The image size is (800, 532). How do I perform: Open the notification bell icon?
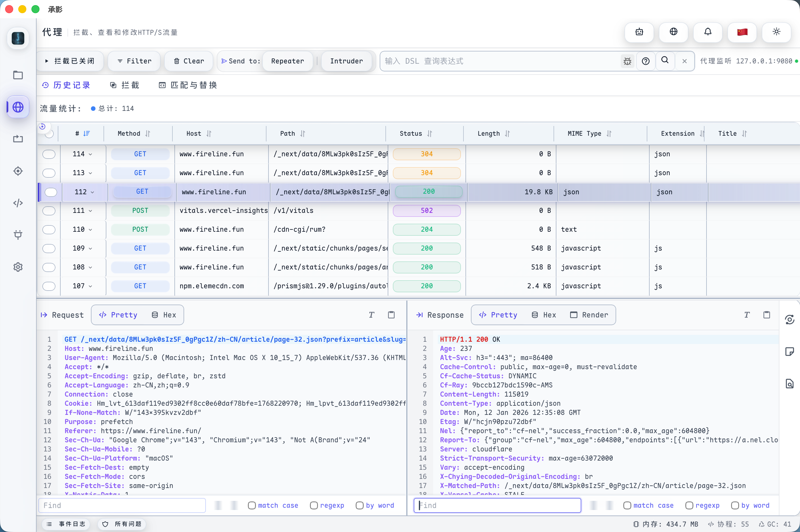tap(708, 32)
